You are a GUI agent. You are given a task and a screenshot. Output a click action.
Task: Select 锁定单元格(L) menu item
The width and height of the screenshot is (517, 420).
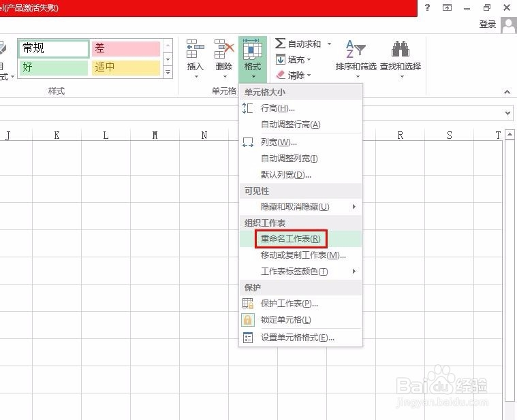tap(300, 320)
